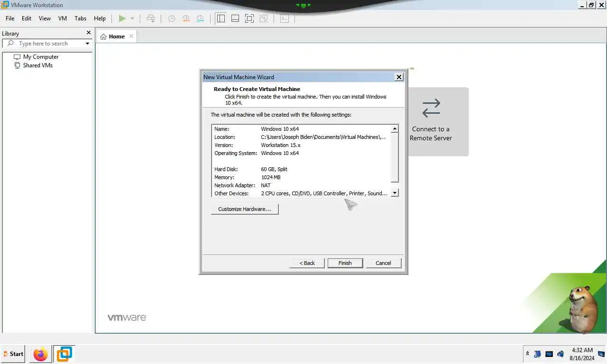Click the settings list scroll down arrow
The width and height of the screenshot is (607, 364).
(x=395, y=193)
